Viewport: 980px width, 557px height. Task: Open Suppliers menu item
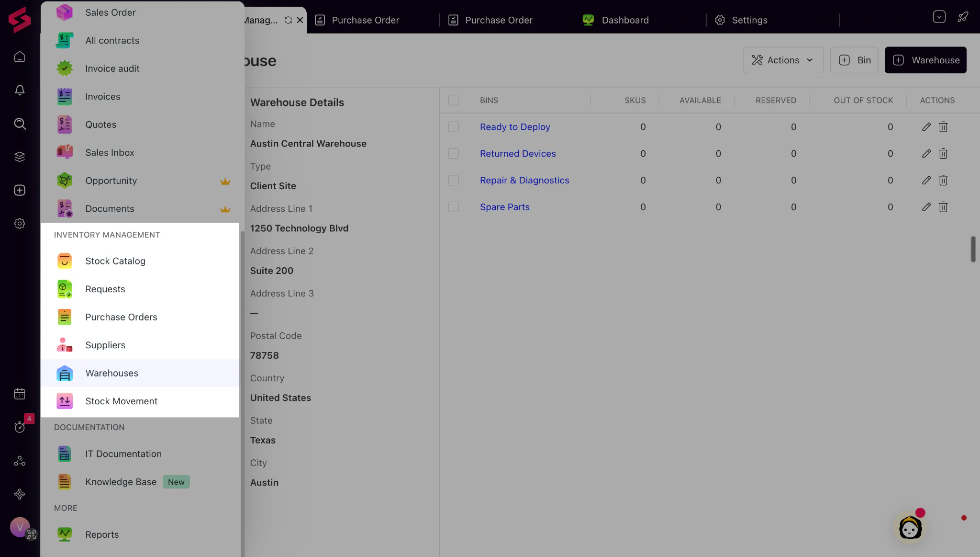(140, 345)
